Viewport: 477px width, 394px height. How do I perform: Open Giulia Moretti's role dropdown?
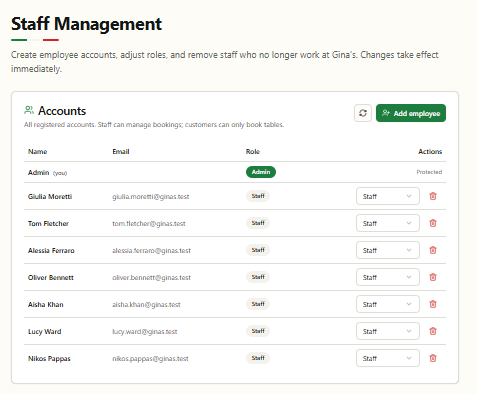click(388, 196)
